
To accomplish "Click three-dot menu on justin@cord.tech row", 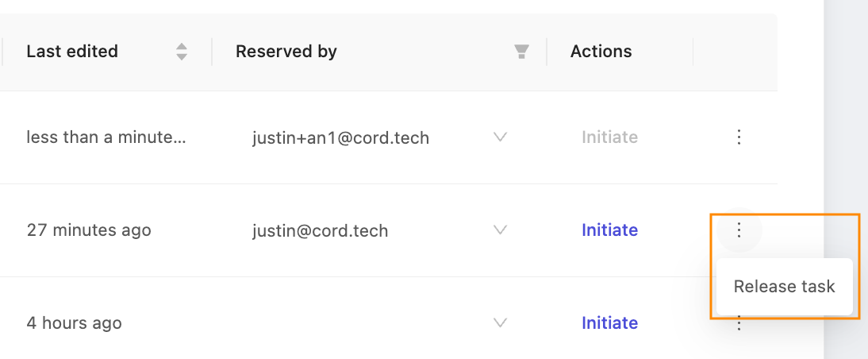I will pos(739,230).
